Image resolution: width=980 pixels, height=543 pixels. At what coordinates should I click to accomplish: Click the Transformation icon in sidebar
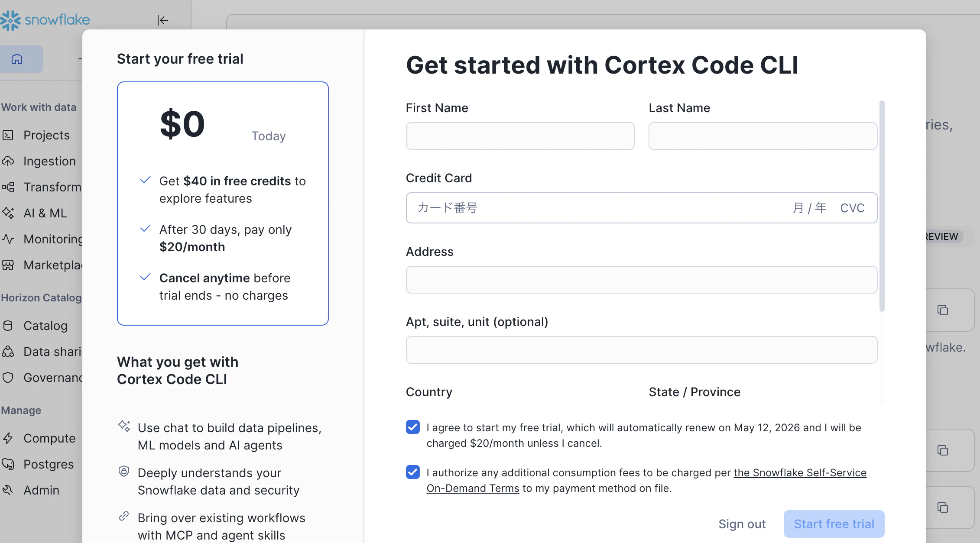[8, 187]
